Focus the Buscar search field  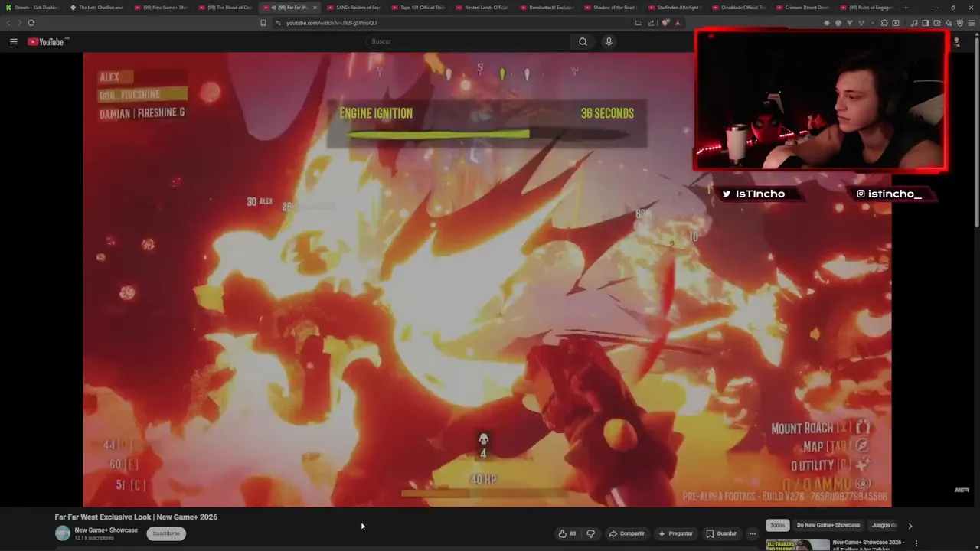468,41
